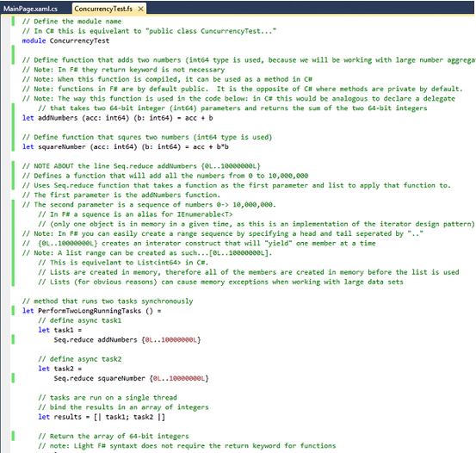Viewport: 476px width, 453px height.
Task: Close the ConcurrencyTest.fs tab
Action: 140,9
